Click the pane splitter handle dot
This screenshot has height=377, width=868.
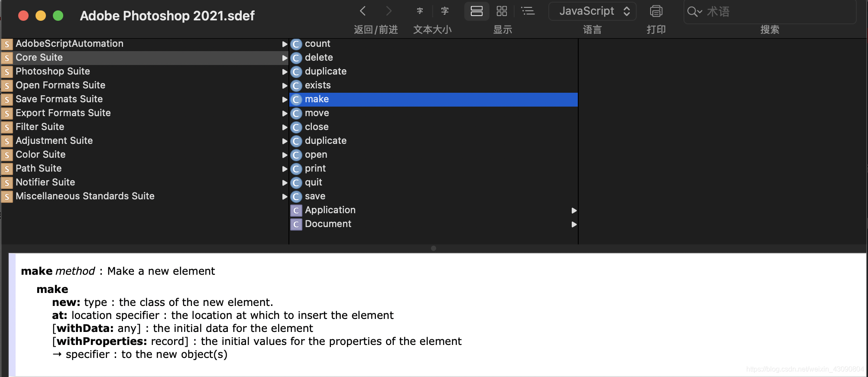click(434, 248)
